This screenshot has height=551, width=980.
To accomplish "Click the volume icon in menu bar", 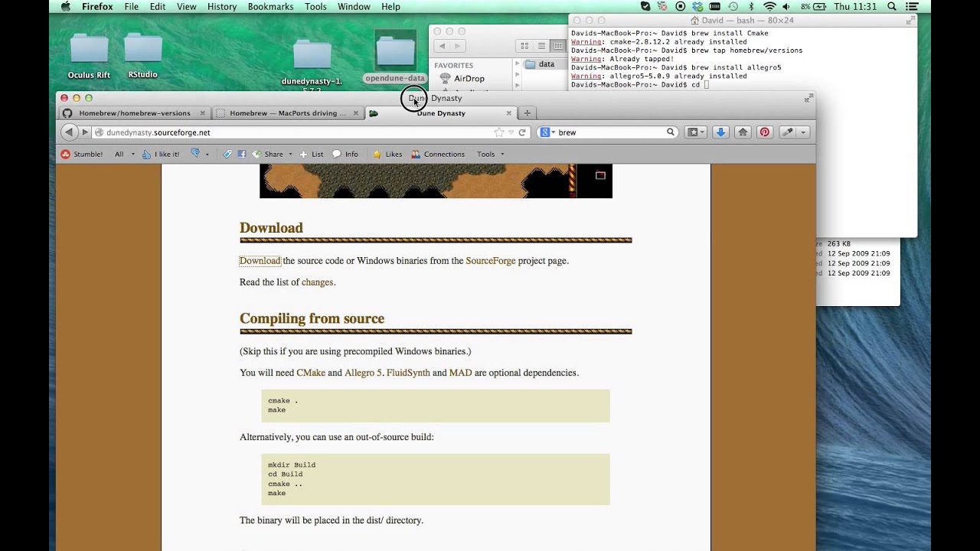I will [786, 7].
